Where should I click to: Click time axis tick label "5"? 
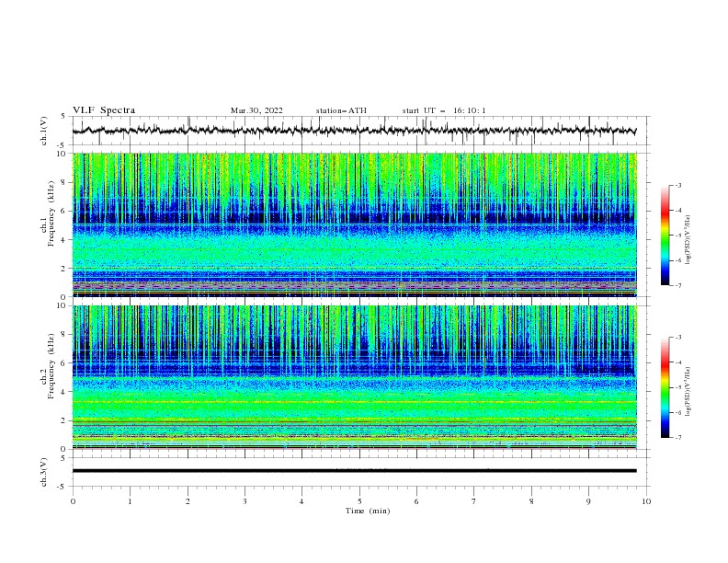click(x=359, y=501)
